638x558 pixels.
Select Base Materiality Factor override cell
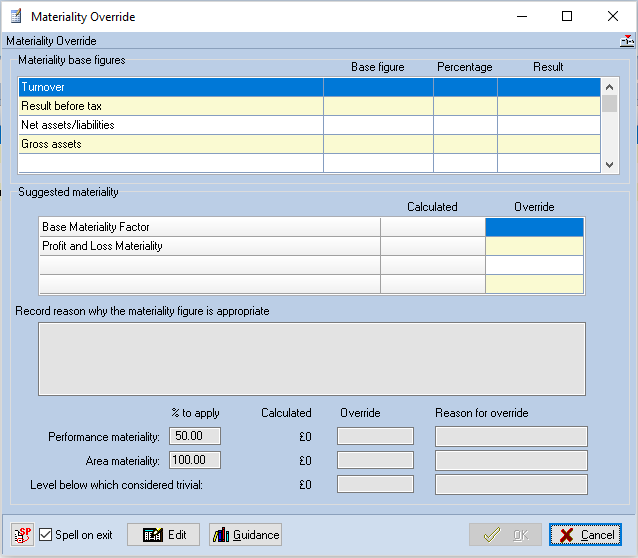tap(534, 227)
